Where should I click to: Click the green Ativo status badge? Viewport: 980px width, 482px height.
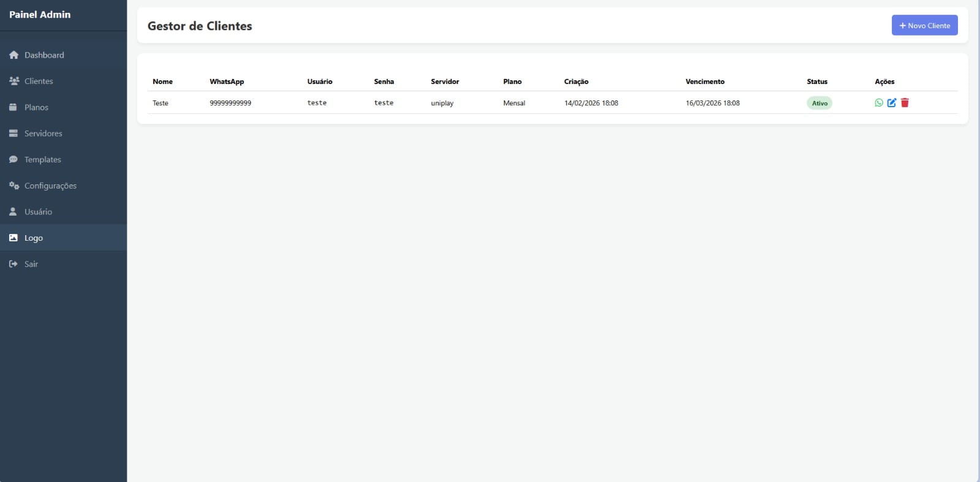point(819,104)
